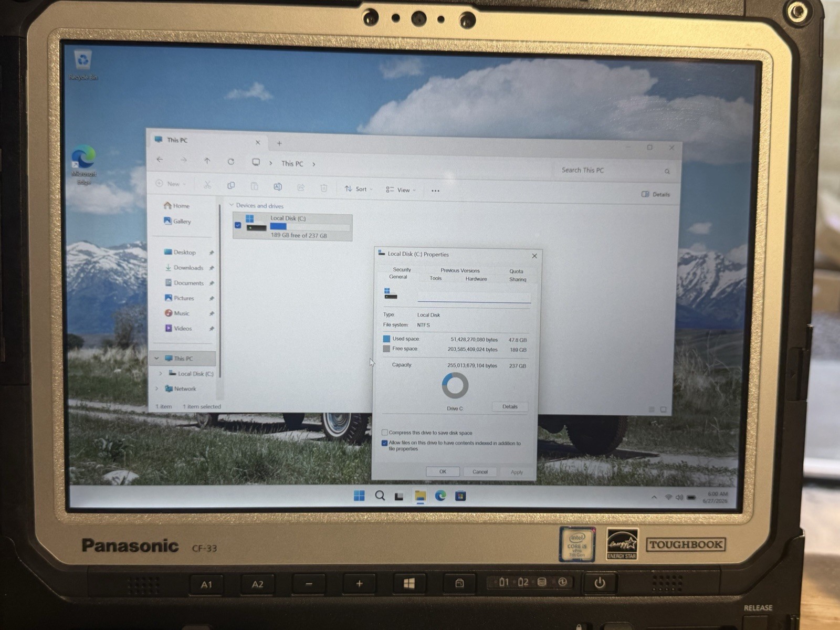
Task: Toggle the Details pane button
Action: pyautogui.click(x=656, y=194)
